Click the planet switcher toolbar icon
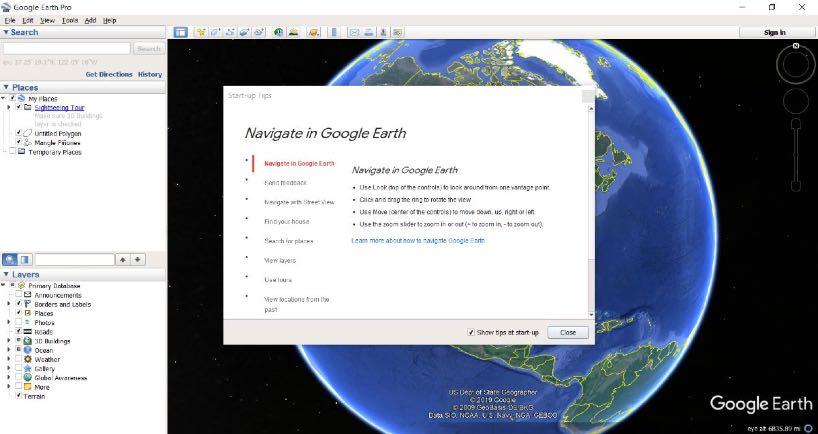Screen dimensions: 818x434 [313, 32]
